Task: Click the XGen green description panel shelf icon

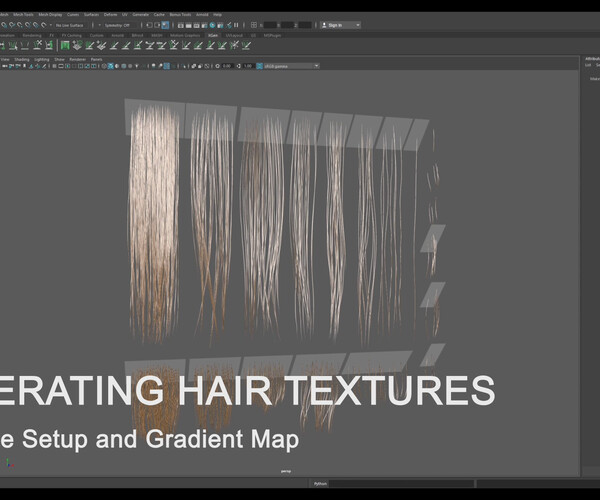Action: 65,46
